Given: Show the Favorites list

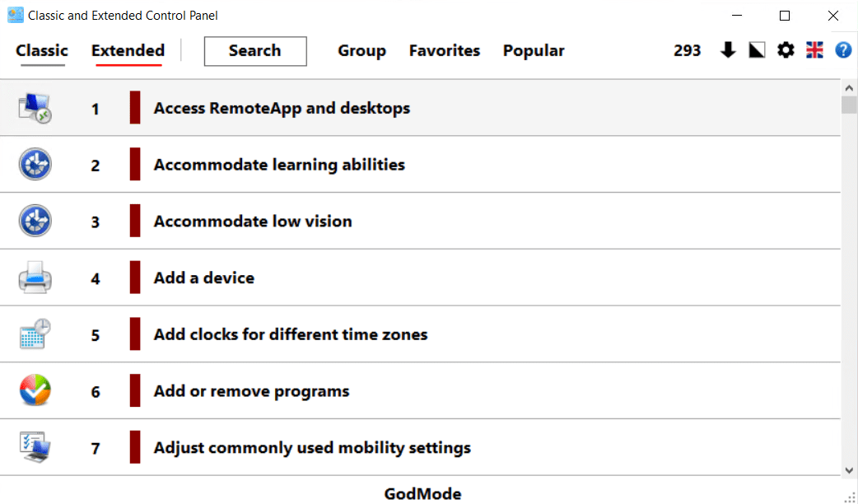Looking at the screenshot, I should 445,50.
